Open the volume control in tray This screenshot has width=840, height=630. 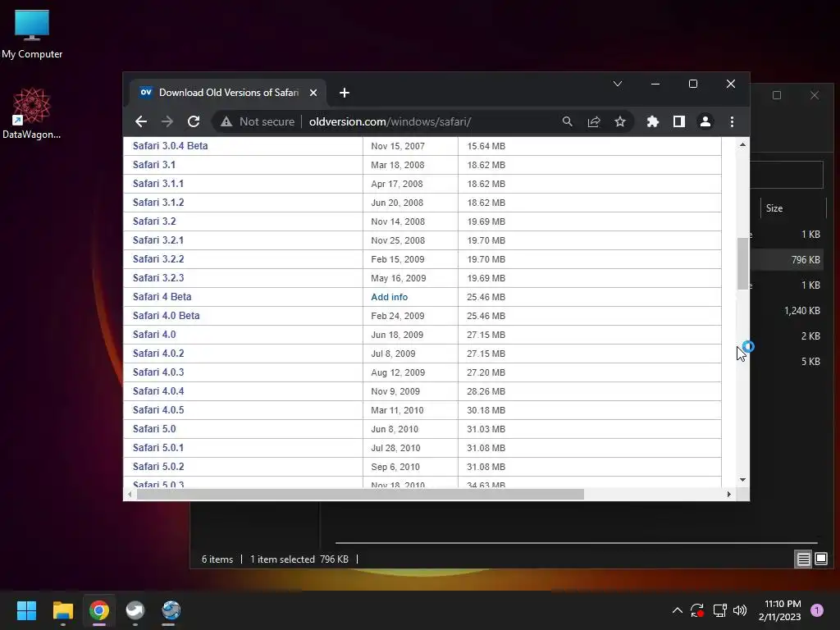click(740, 610)
